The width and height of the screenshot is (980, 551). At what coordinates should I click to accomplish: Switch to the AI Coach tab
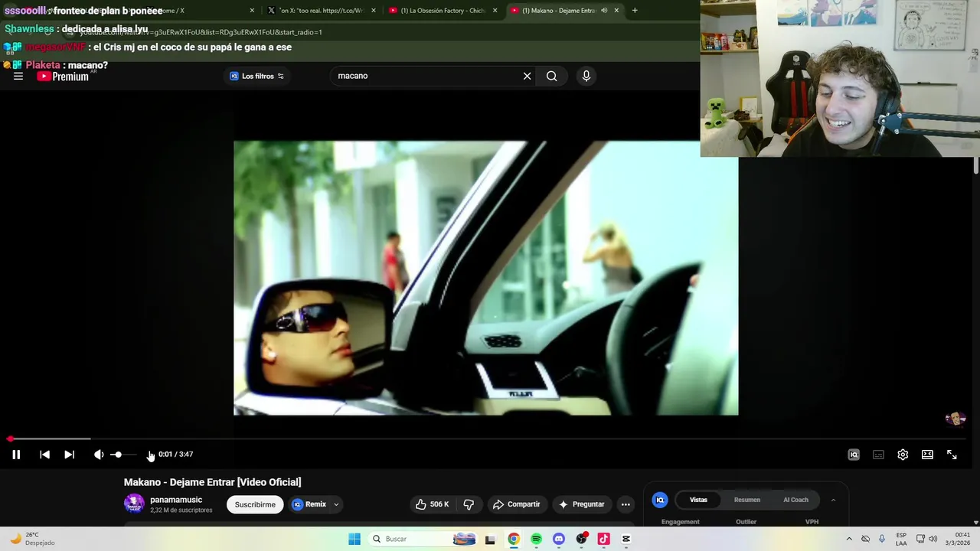click(x=795, y=500)
